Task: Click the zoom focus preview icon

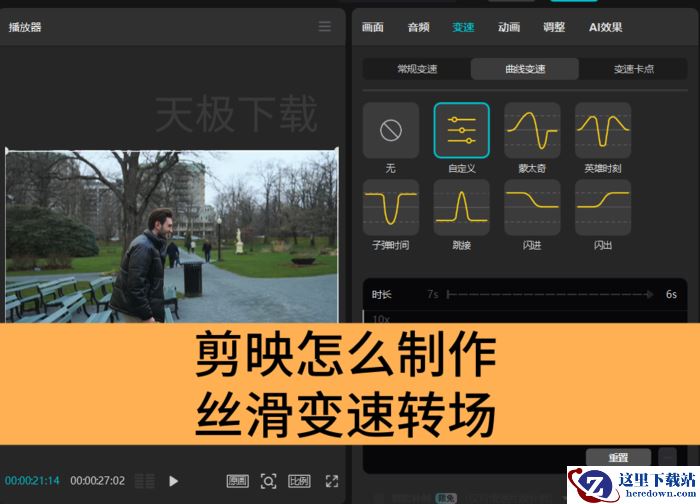Action: tap(268, 481)
